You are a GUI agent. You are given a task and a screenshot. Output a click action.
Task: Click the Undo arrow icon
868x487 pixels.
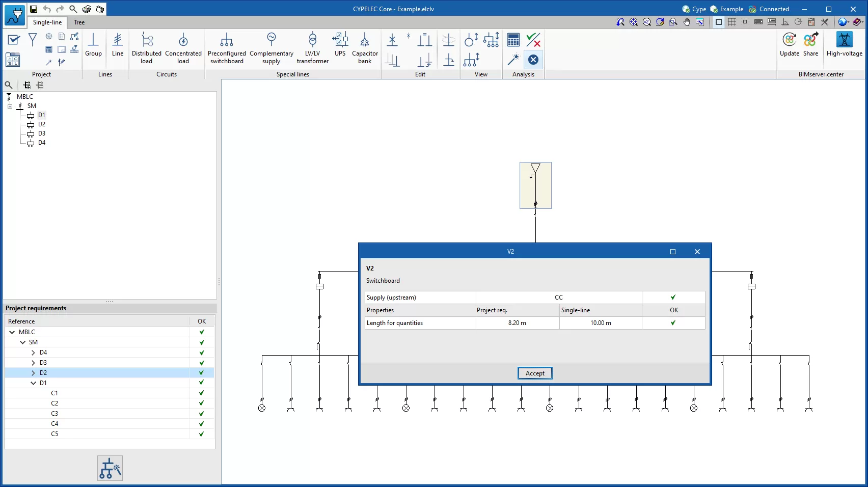(47, 9)
